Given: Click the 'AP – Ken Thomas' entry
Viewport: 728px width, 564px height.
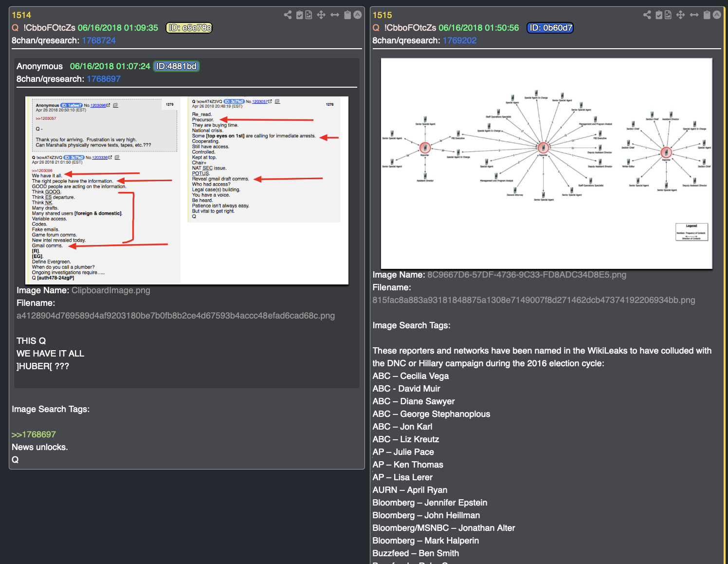Looking at the screenshot, I should (x=408, y=465).
